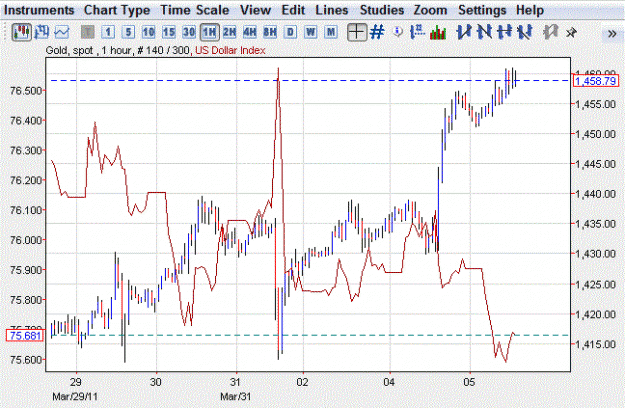Switch to monthly M time scale
The width and height of the screenshot is (625, 408).
coord(331,32)
